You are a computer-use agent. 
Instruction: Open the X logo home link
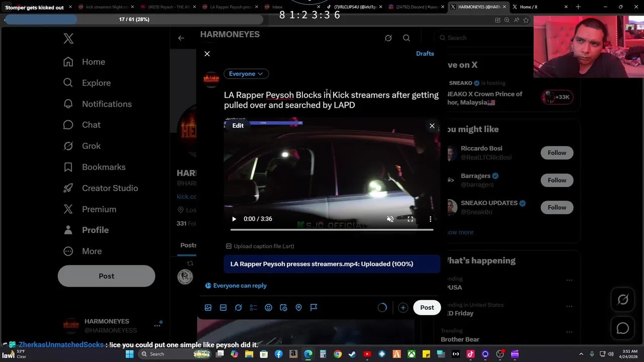click(x=68, y=38)
